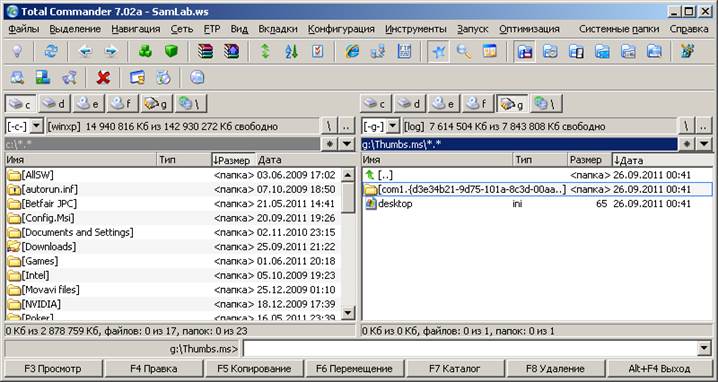
Task: Click the single green cube icon
Action: coord(171,51)
